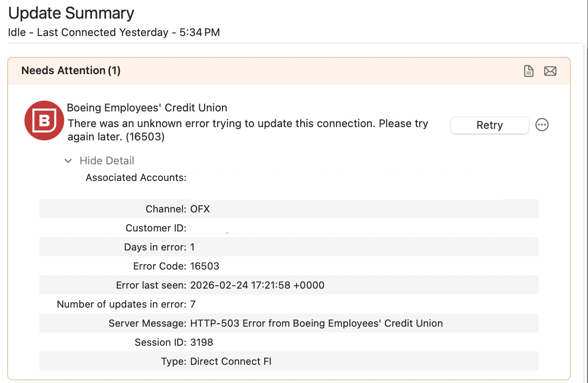588x383 pixels.
Task: Select the Idle - Last Connected Yesterday status text
Action: [x=114, y=32]
